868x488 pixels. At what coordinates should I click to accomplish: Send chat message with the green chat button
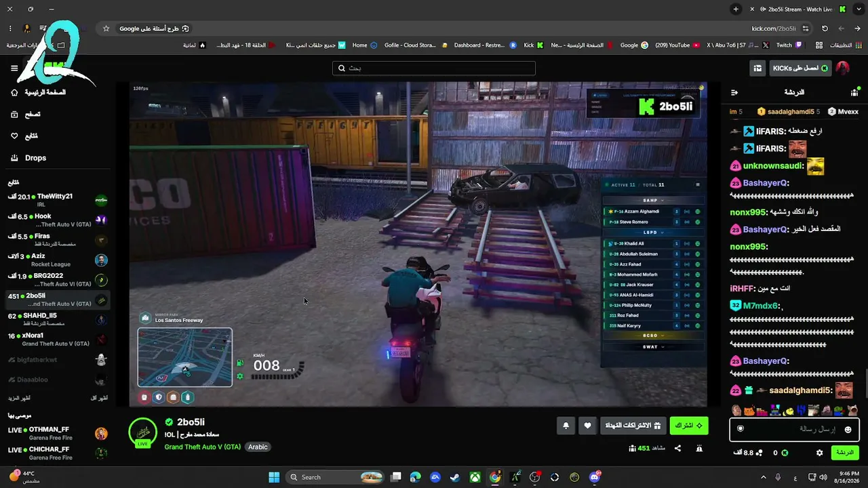[845, 452]
